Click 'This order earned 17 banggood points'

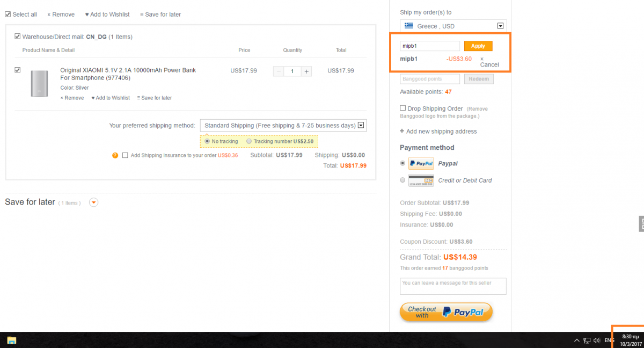[444, 268]
